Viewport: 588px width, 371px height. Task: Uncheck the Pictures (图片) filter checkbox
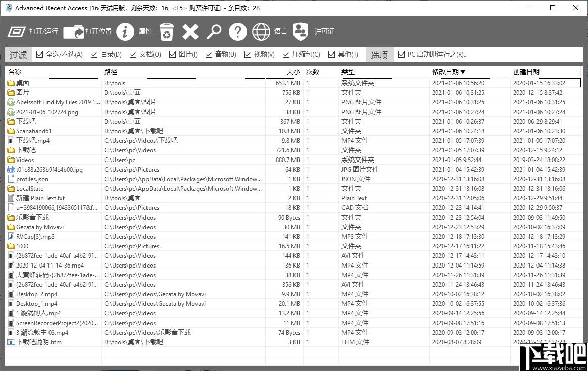pos(173,55)
